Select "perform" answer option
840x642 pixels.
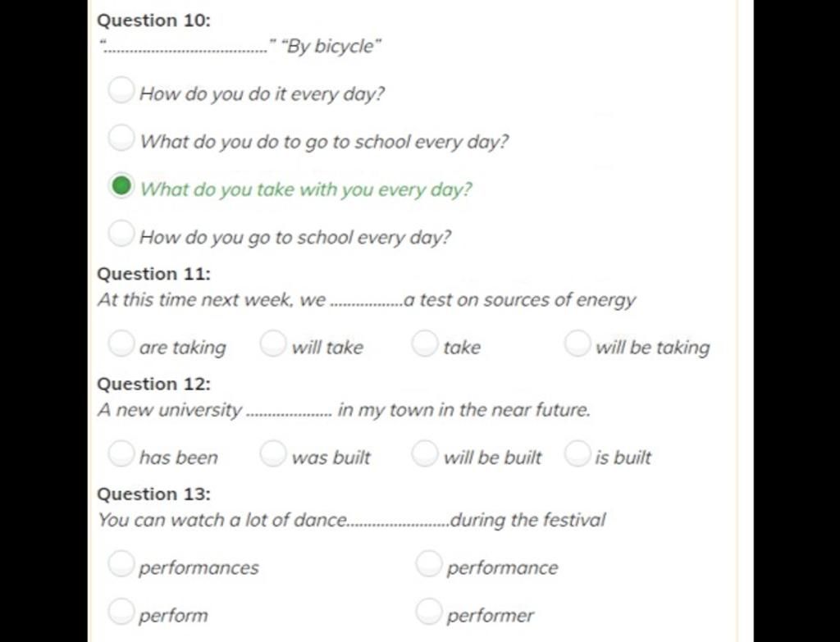[x=121, y=612]
